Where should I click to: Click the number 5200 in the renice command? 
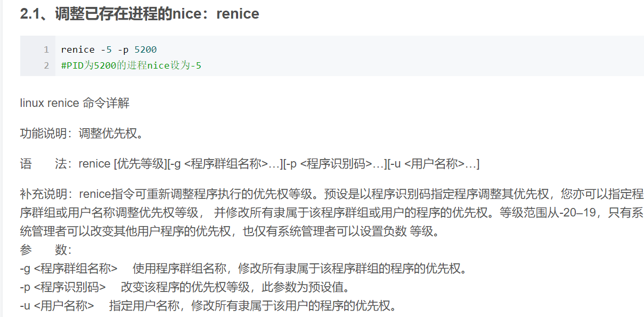(145, 49)
